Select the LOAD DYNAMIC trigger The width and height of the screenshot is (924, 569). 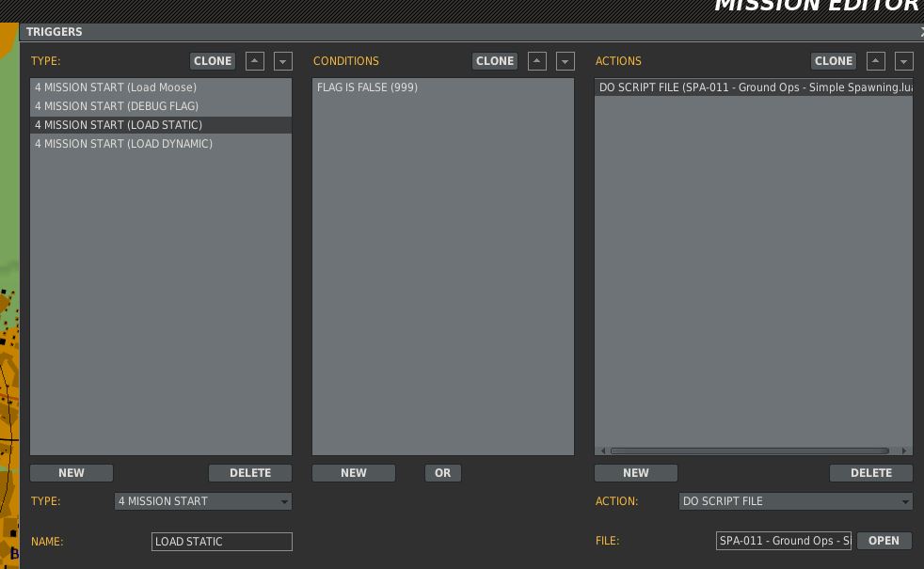[123, 144]
